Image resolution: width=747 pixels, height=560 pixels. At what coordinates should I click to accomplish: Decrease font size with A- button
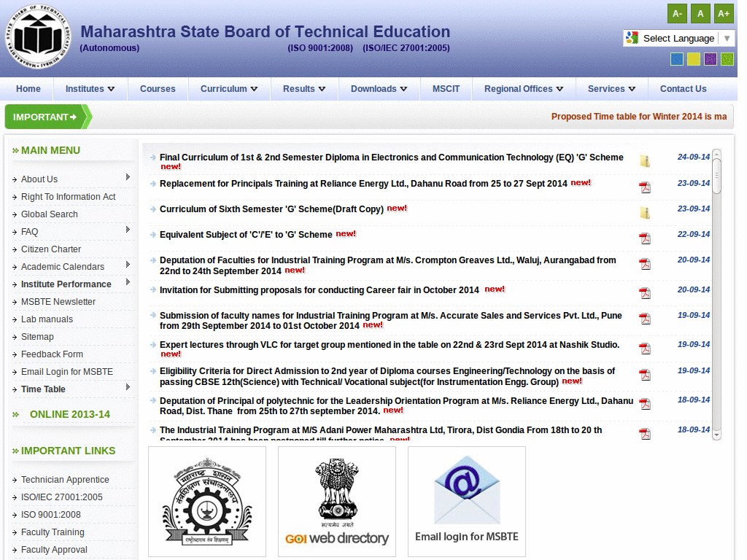point(677,13)
